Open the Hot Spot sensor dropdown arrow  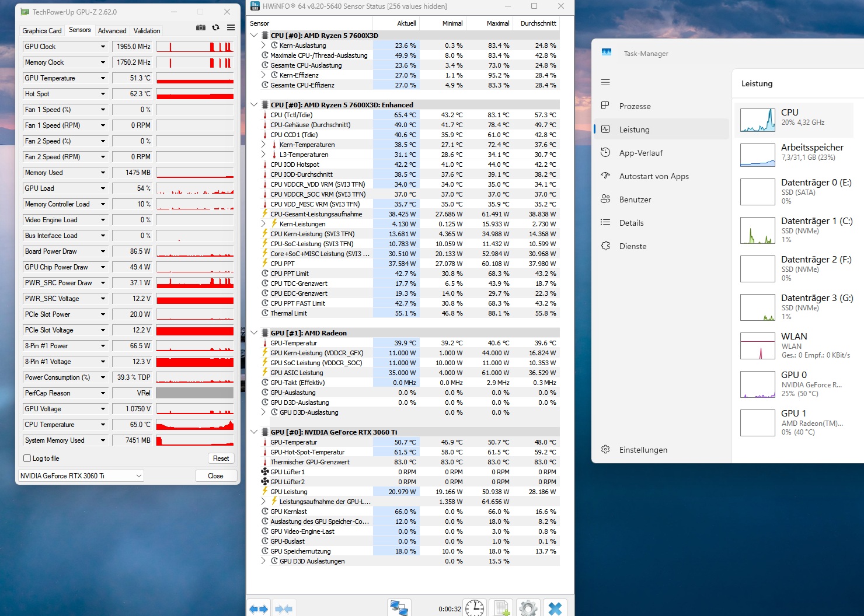point(103,94)
